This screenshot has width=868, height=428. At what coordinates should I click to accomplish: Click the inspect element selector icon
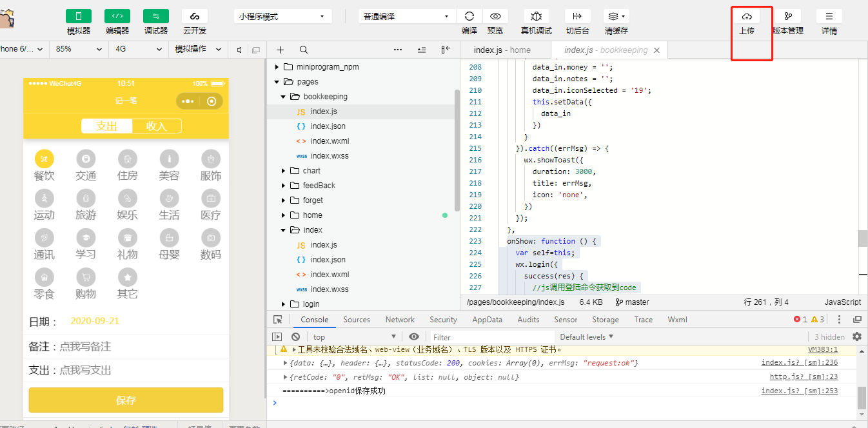click(x=278, y=320)
